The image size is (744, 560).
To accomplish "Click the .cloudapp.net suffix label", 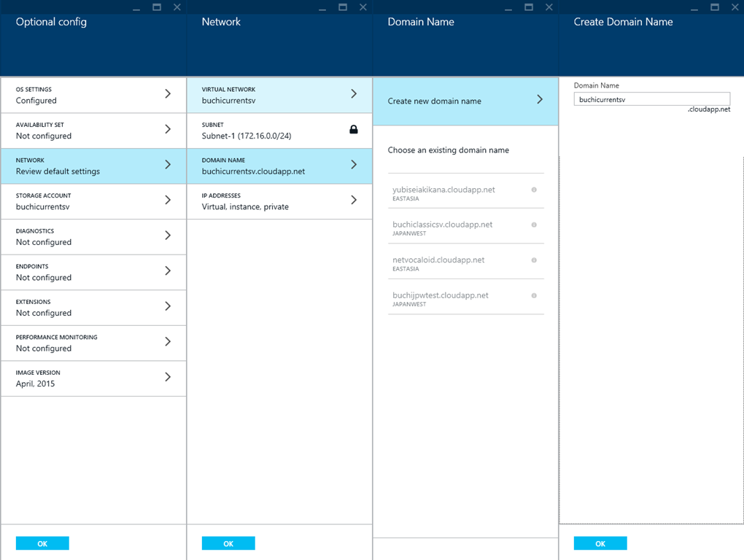I will (x=709, y=109).
